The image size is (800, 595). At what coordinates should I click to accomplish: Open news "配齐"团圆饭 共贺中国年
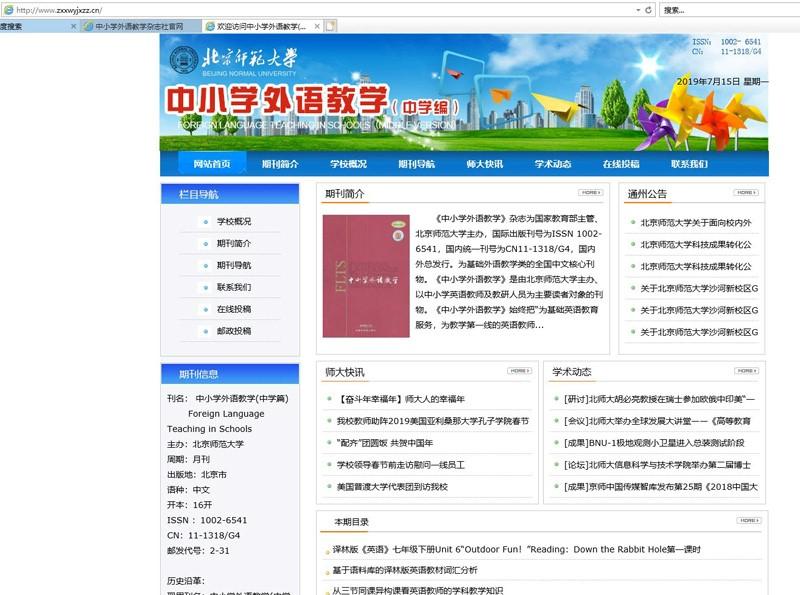coord(385,443)
